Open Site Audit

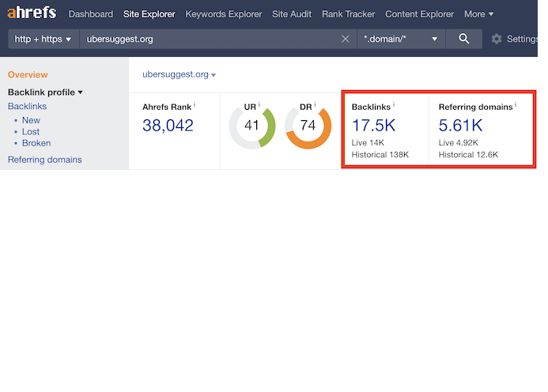[x=292, y=14]
